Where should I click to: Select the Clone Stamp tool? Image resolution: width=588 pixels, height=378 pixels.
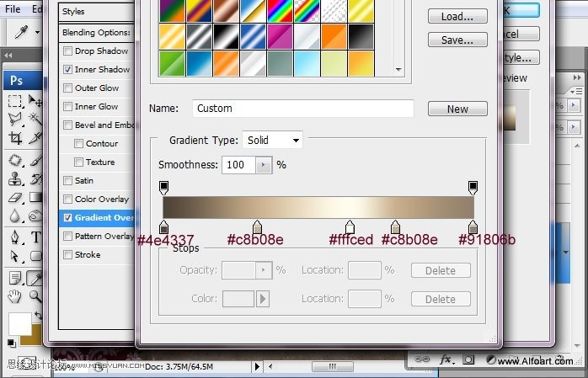15,179
